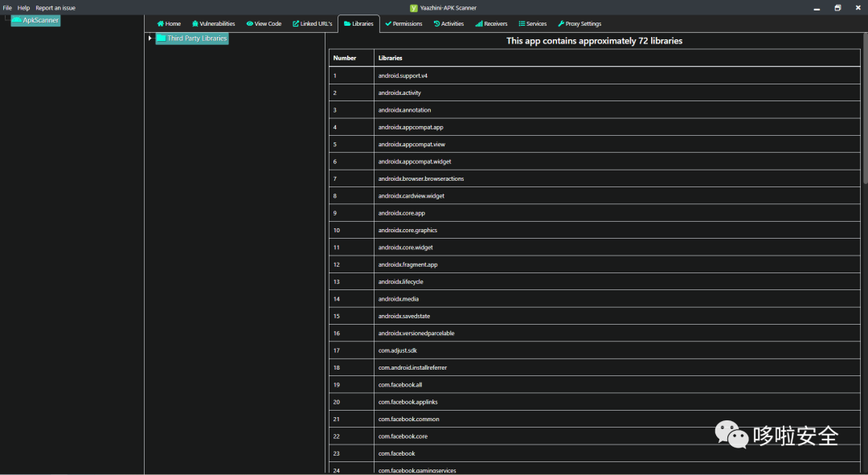
Task: Select androidx.core.graphics row
Action: tap(594, 230)
